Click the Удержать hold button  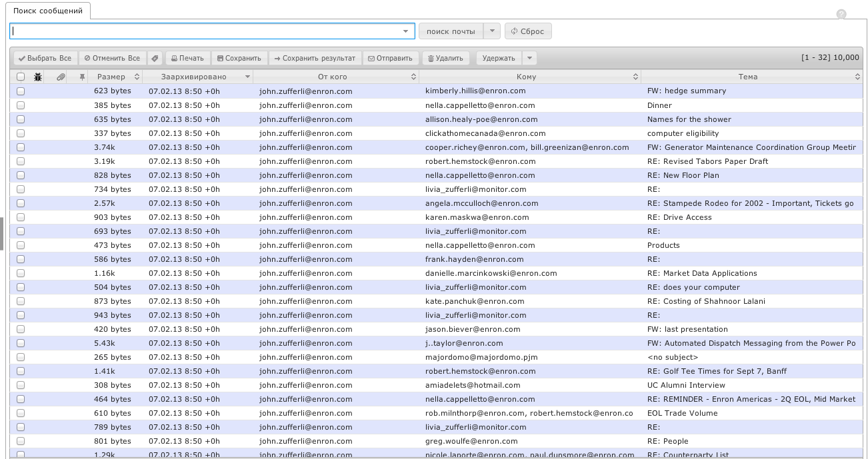tap(499, 58)
